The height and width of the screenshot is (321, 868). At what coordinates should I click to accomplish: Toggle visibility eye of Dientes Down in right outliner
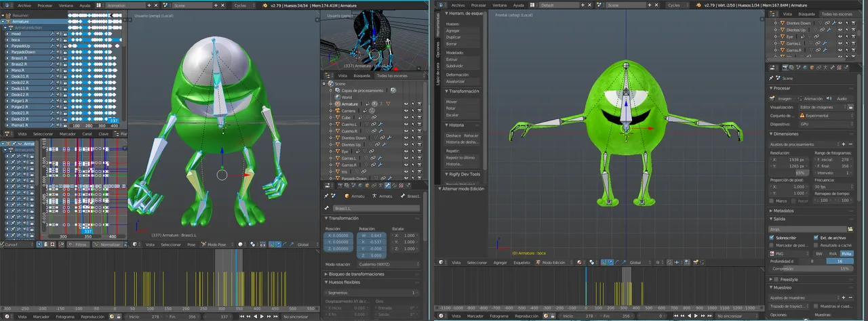click(840, 23)
